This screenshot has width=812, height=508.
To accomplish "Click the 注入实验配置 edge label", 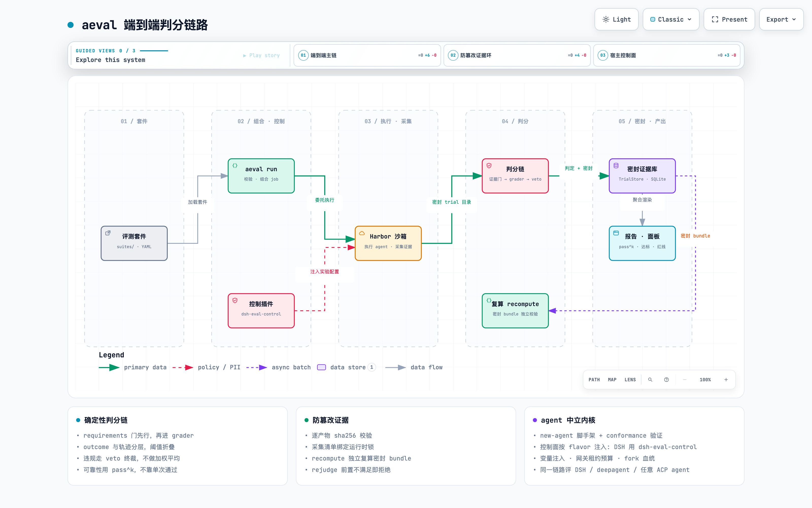I will pos(325,272).
